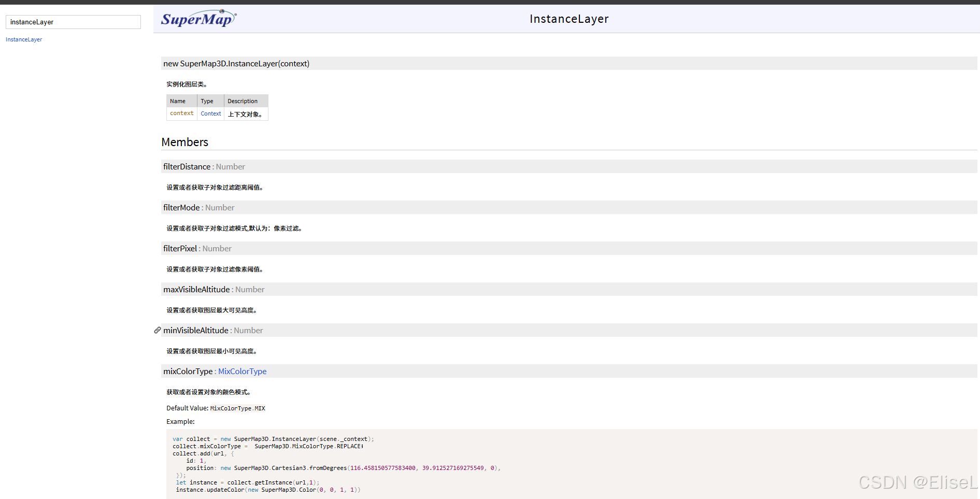
Task: Open the MixColorType type link
Action: (x=242, y=371)
